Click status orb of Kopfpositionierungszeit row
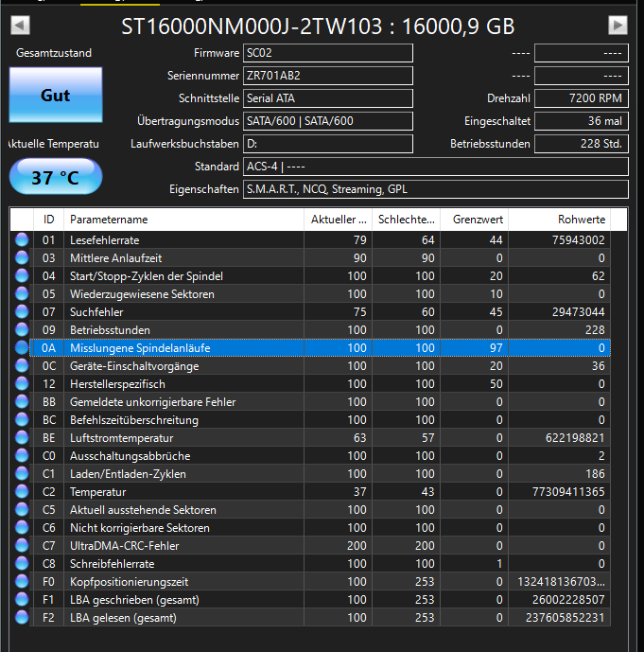Image resolution: width=644 pixels, height=652 pixels. point(22,582)
